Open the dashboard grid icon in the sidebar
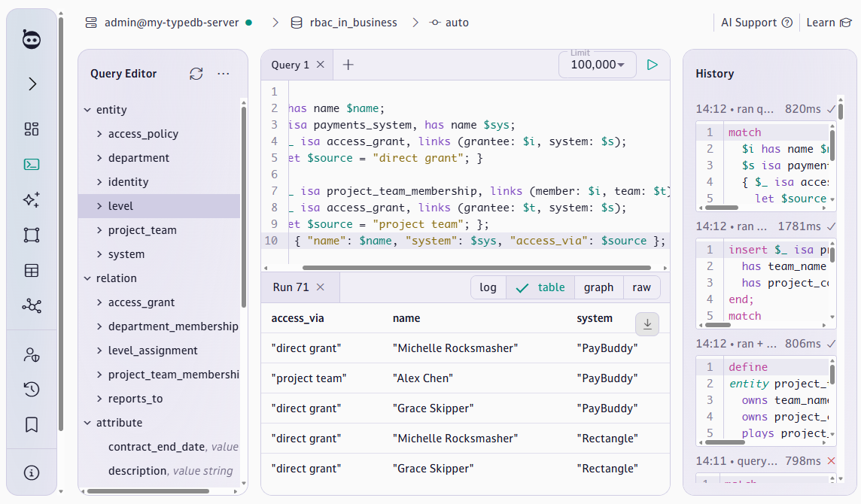The image size is (861, 504). pyautogui.click(x=32, y=129)
